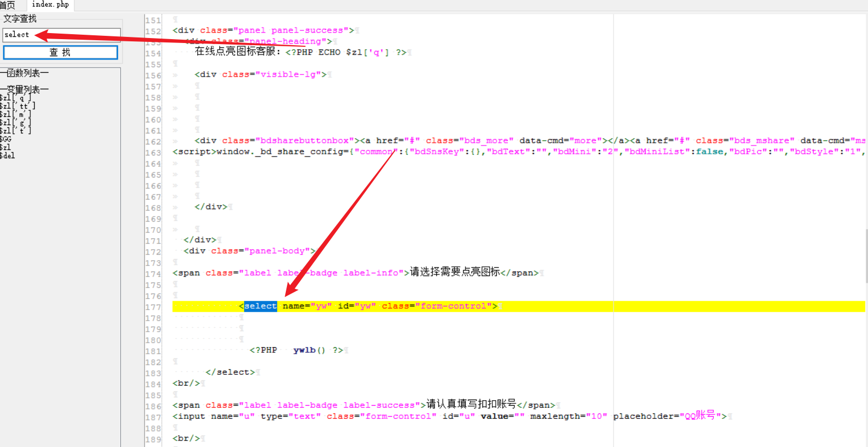Click line number 162 in the gutter
The image size is (868, 447).
153,142
